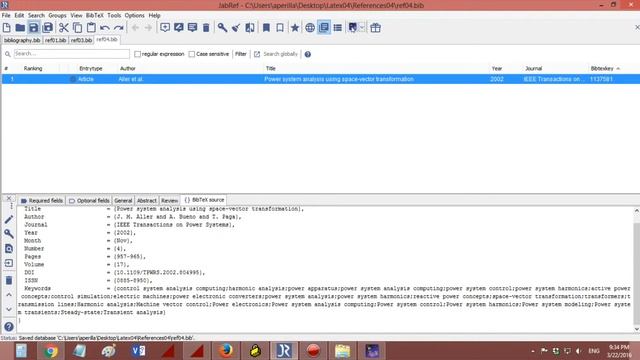Open the Groups menu
This screenshot has width=640, height=360.
pyautogui.click(x=58, y=16)
